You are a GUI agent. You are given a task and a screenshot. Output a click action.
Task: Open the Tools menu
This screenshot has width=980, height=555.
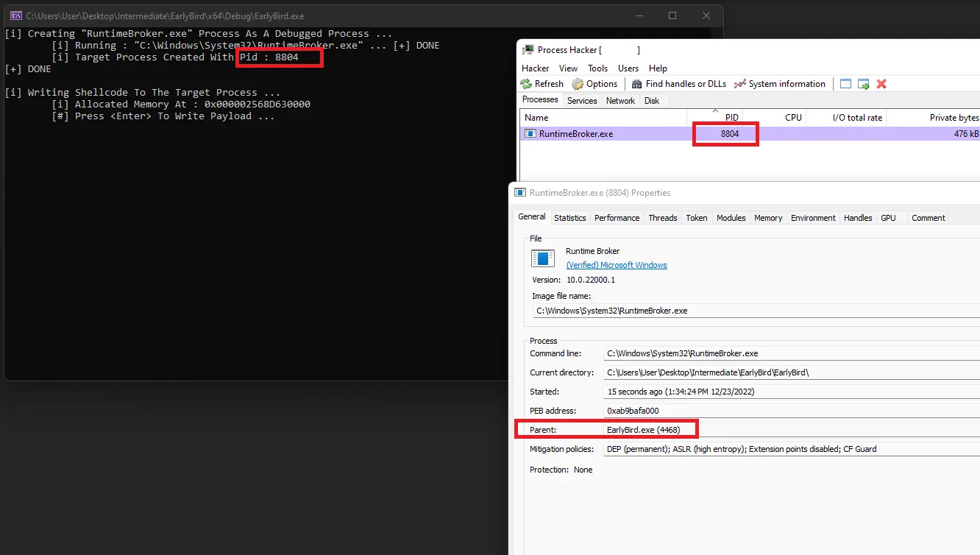(x=598, y=68)
